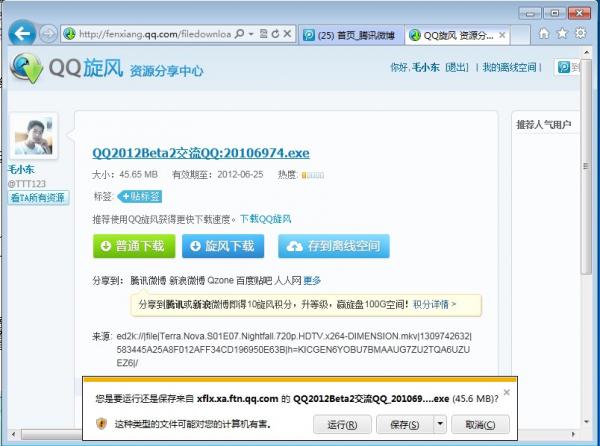The height and width of the screenshot is (446, 600).
Task: Click the 有效期至 2012-06-25 text
Action: [x=218, y=175]
